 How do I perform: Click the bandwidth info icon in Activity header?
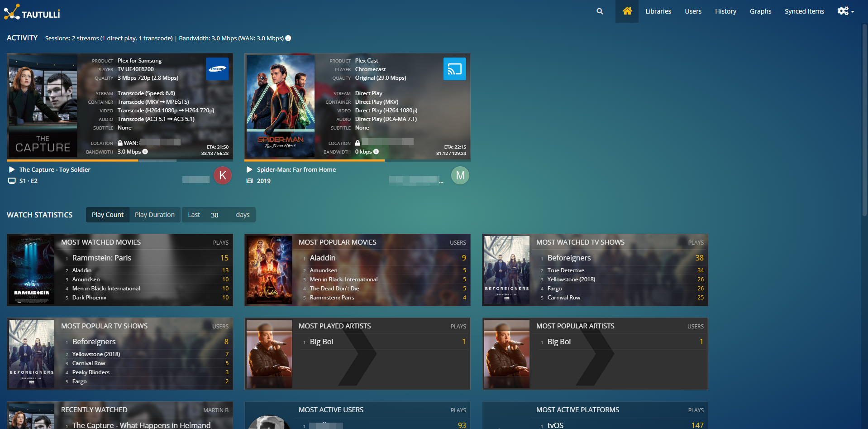(288, 39)
